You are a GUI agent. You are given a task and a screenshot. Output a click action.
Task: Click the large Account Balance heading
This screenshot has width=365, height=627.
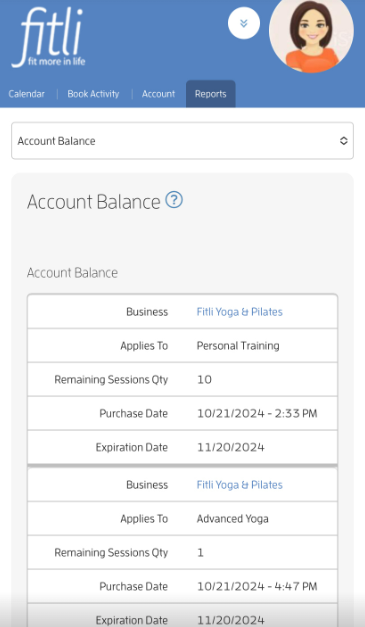pos(94,202)
